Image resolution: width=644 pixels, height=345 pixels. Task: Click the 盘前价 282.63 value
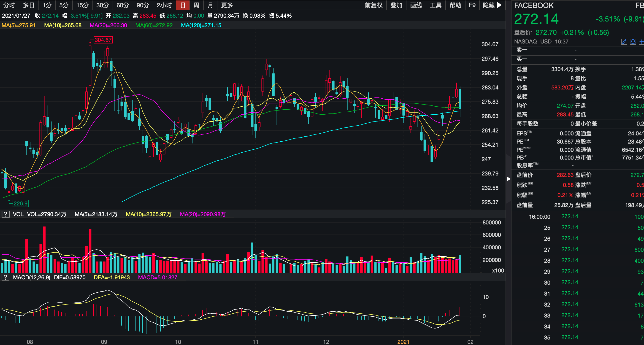[x=565, y=175]
